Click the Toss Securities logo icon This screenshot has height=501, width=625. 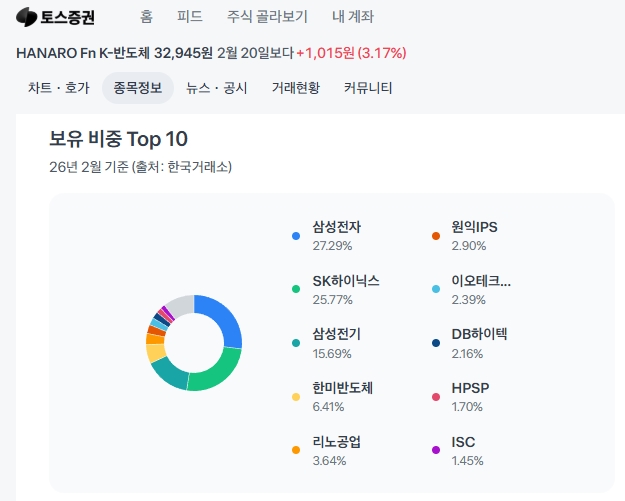[26, 17]
